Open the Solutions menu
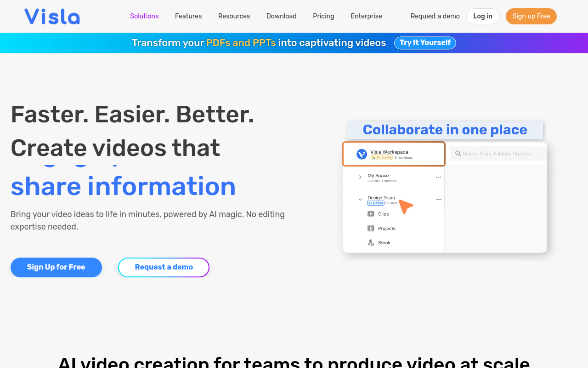 coord(144,16)
